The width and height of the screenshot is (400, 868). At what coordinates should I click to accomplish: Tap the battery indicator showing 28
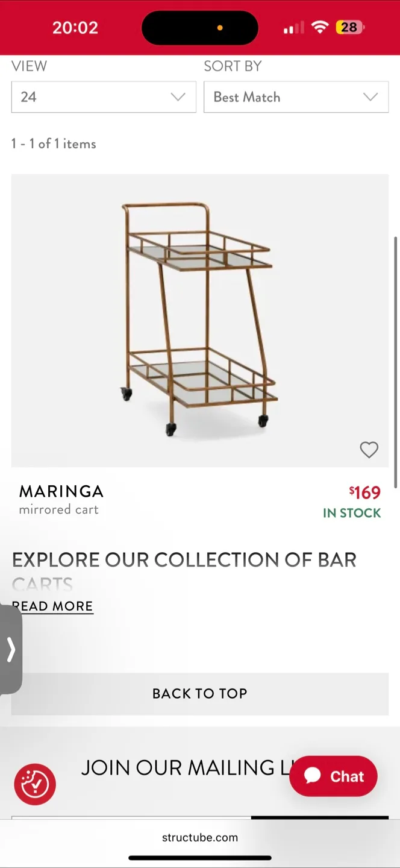click(x=350, y=27)
